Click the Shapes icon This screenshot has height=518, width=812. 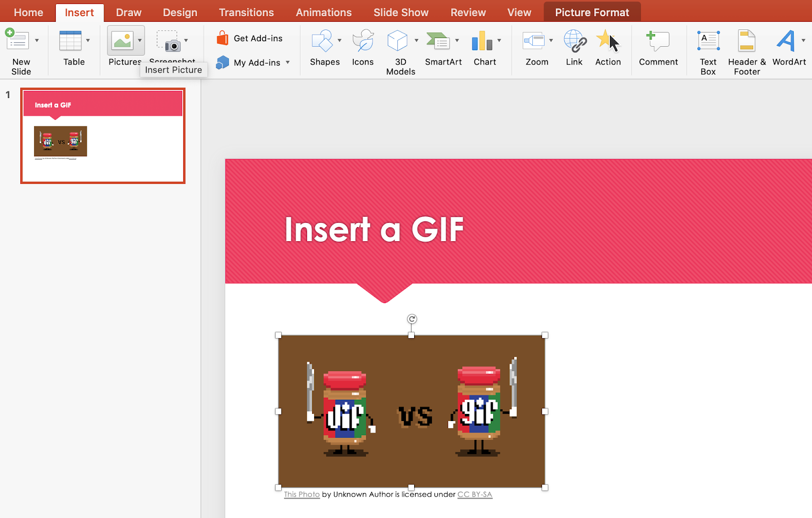(322, 41)
